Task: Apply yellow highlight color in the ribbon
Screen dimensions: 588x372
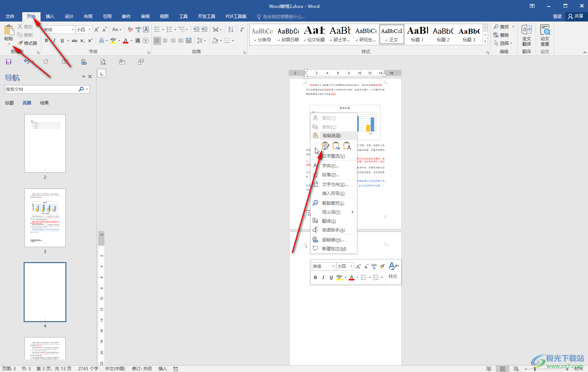Action: click(113, 41)
